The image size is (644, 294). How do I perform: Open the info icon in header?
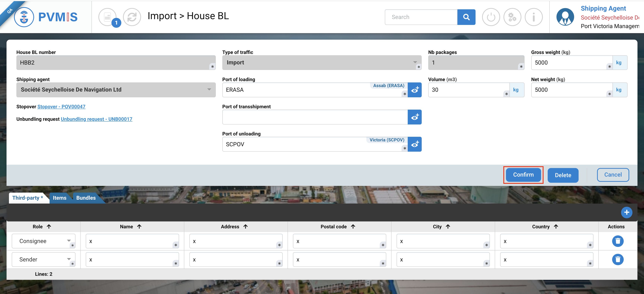(x=533, y=17)
